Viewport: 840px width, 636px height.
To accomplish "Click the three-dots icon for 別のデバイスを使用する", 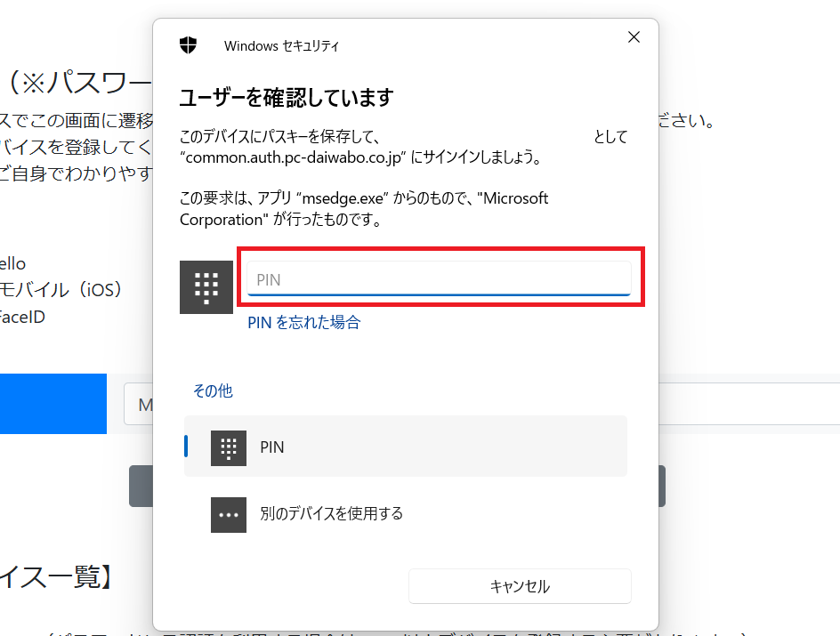I will pyautogui.click(x=229, y=514).
